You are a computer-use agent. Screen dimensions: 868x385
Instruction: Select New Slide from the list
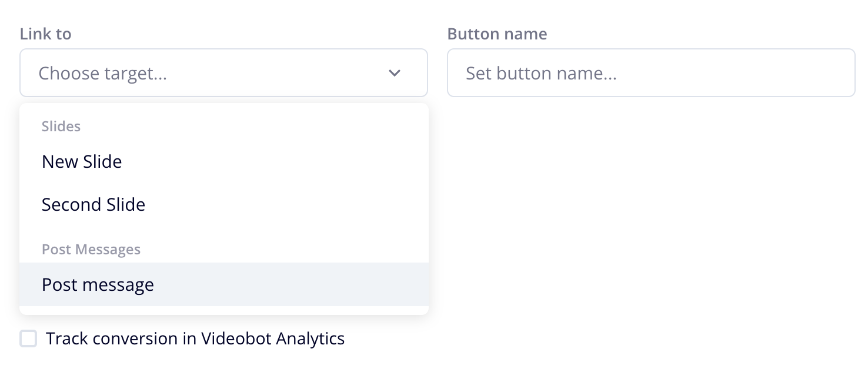tap(81, 161)
